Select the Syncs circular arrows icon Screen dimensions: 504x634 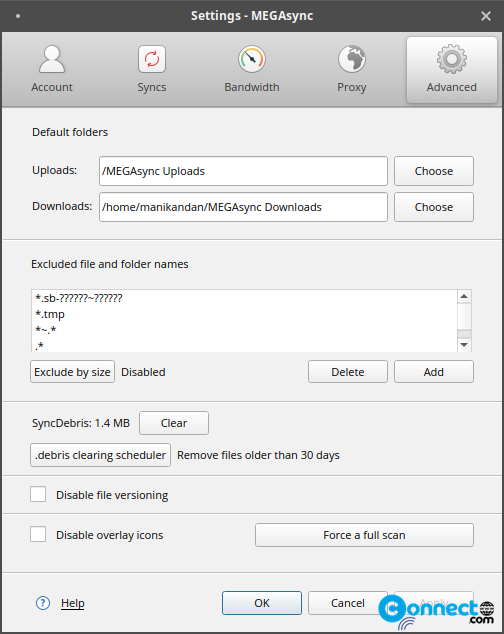coord(152,59)
